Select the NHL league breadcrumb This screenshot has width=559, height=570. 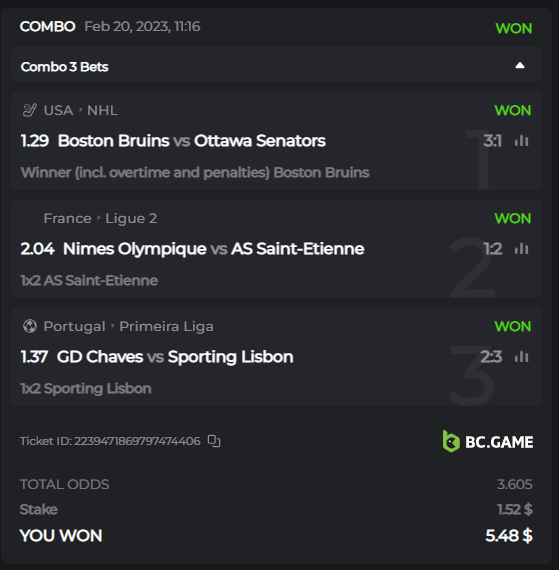coord(102,111)
